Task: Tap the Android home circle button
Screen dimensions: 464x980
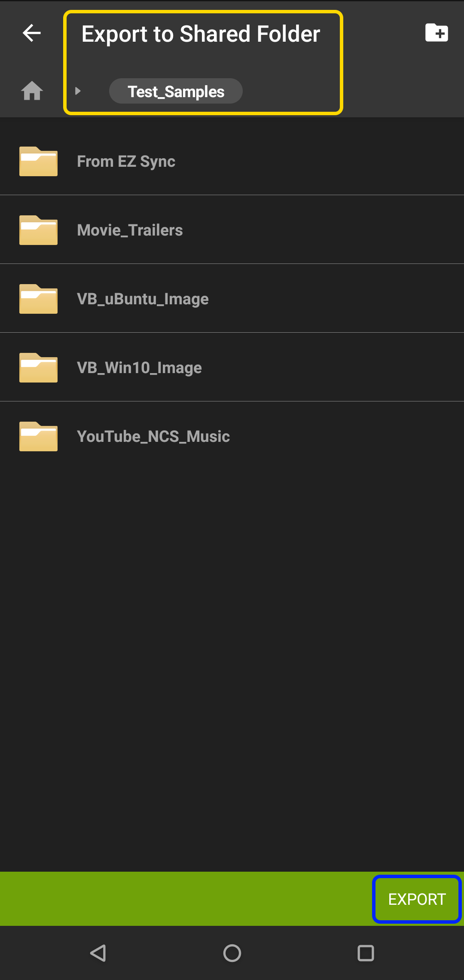Action: point(232,953)
